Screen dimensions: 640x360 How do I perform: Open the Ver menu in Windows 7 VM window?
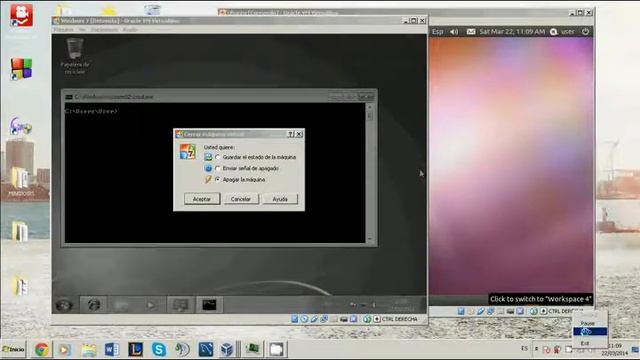coord(82,30)
